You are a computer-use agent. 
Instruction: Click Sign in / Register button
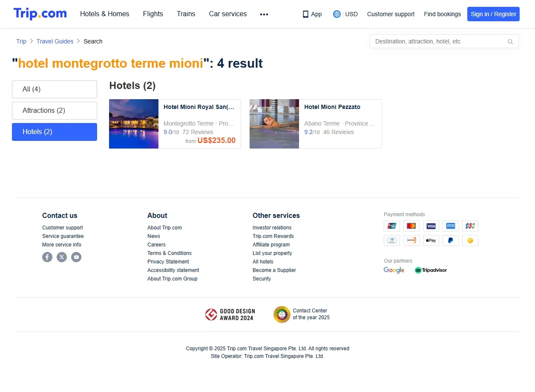pyautogui.click(x=493, y=14)
